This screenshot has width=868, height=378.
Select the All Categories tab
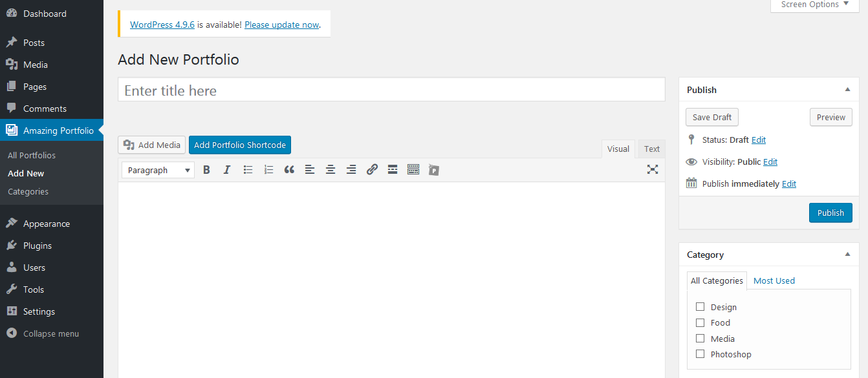(x=717, y=280)
